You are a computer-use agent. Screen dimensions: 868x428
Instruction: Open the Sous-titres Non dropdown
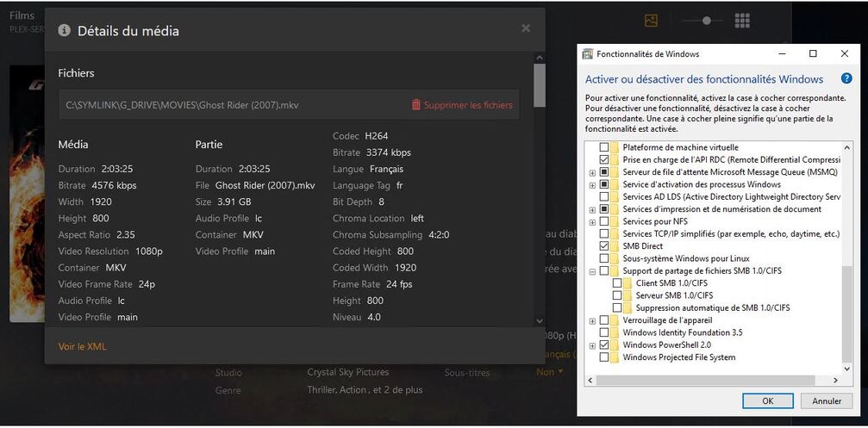click(x=550, y=372)
